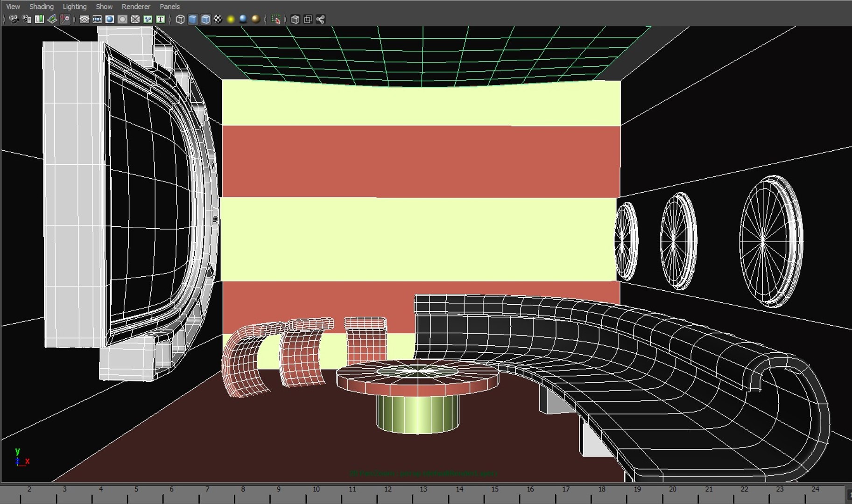Open the camera attributes icon

pos(27,19)
